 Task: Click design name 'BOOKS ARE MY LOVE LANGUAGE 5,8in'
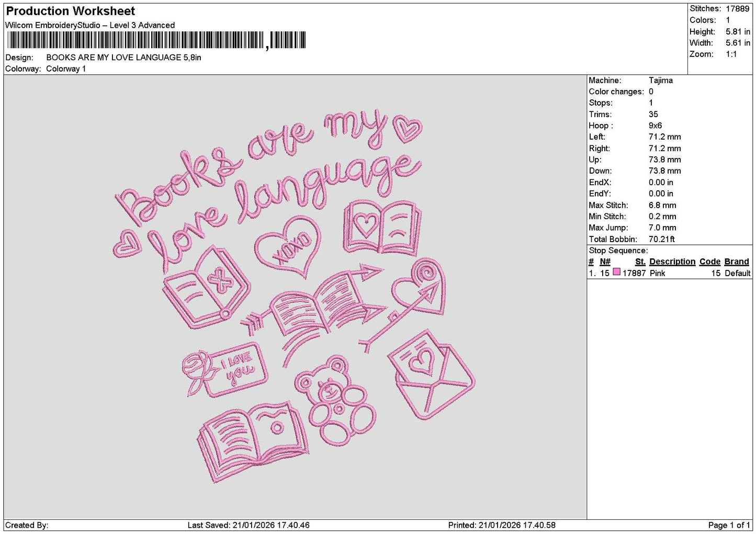point(123,58)
